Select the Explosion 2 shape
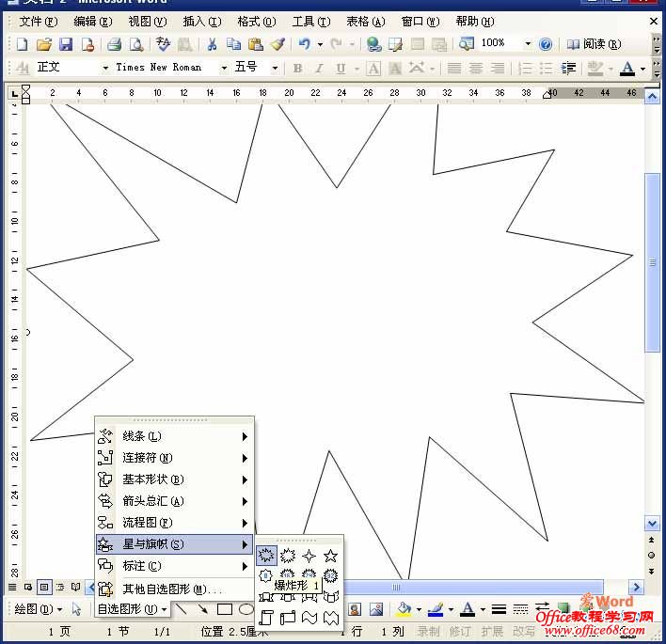 (x=288, y=556)
